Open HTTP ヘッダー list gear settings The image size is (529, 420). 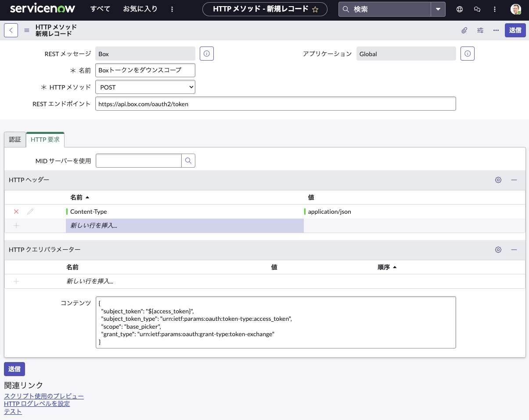click(x=498, y=180)
